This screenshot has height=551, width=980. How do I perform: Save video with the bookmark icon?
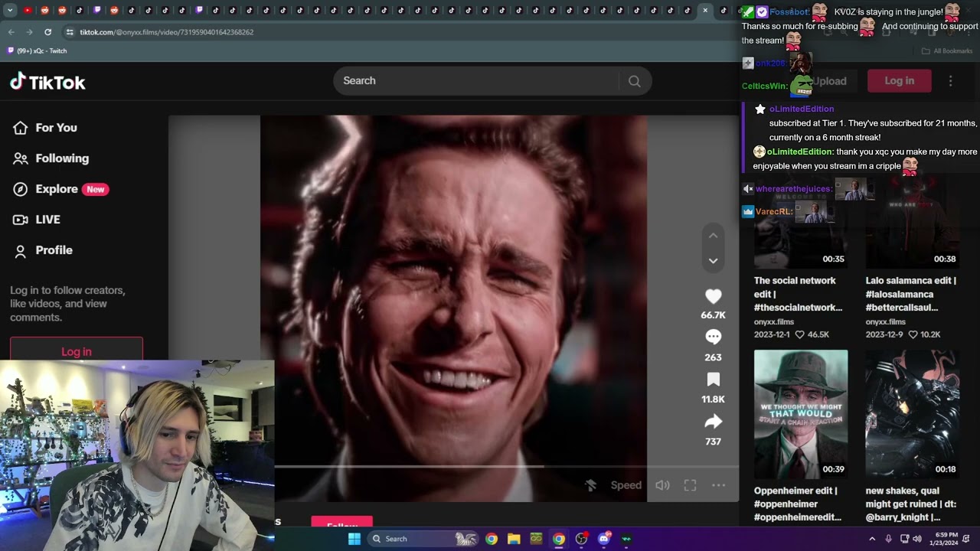click(713, 380)
